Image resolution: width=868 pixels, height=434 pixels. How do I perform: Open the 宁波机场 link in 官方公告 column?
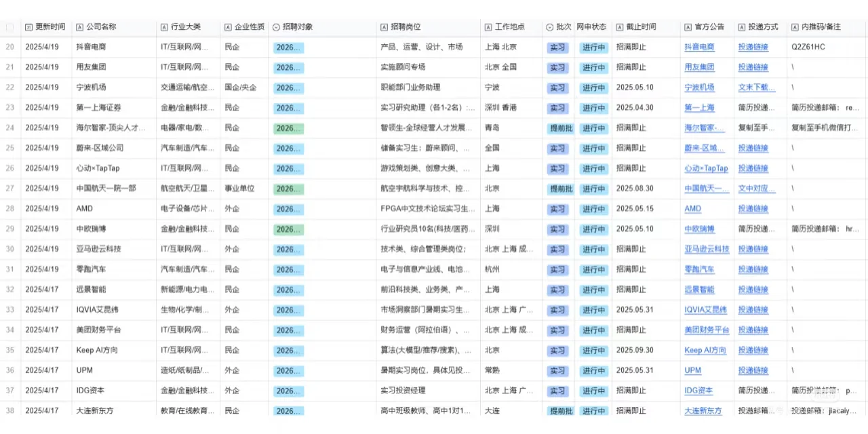click(x=699, y=87)
